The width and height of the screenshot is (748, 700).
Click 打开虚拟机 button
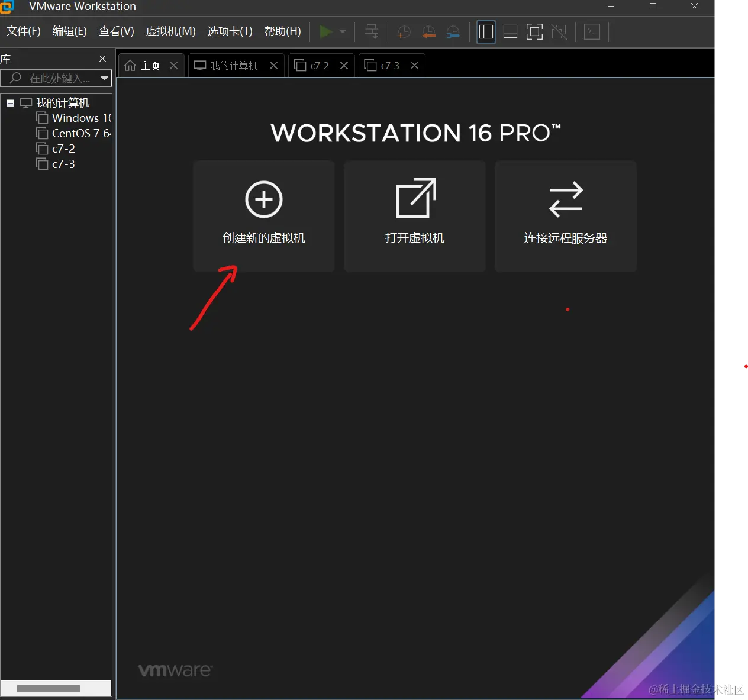click(x=415, y=216)
